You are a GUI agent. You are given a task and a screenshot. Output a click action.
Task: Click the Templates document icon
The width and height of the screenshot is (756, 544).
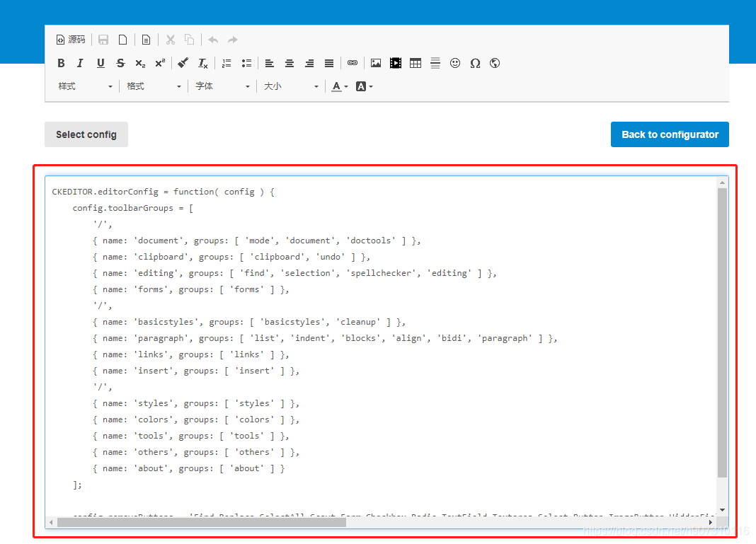pyautogui.click(x=146, y=40)
